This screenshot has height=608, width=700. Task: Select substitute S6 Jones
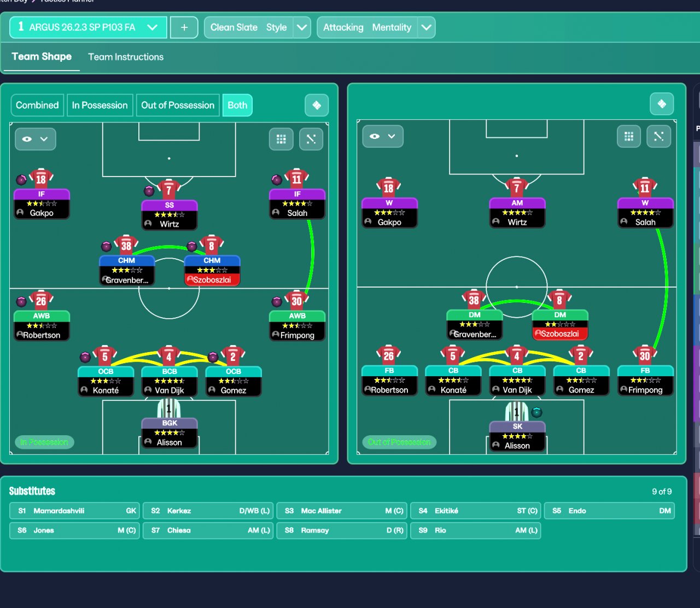pyautogui.click(x=74, y=530)
